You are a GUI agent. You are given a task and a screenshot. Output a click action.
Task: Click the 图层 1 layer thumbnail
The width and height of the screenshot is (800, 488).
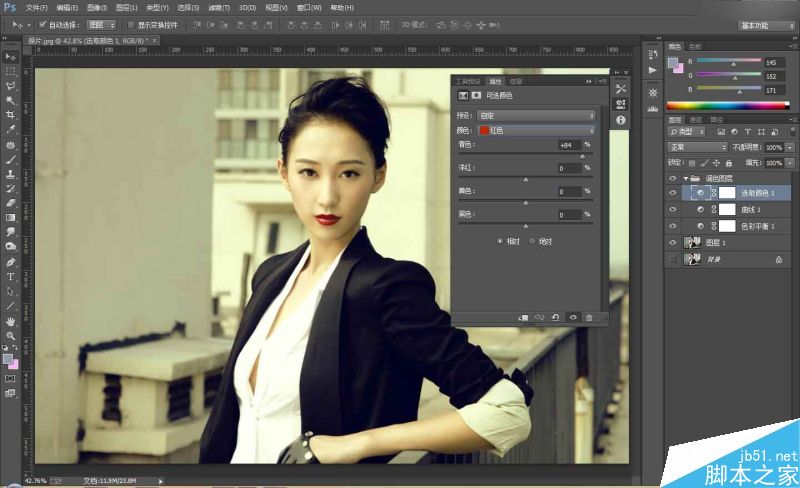click(692, 242)
